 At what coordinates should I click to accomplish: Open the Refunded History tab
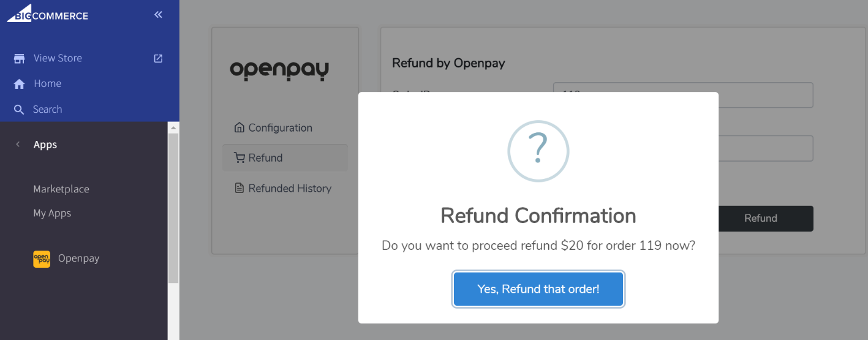click(289, 188)
